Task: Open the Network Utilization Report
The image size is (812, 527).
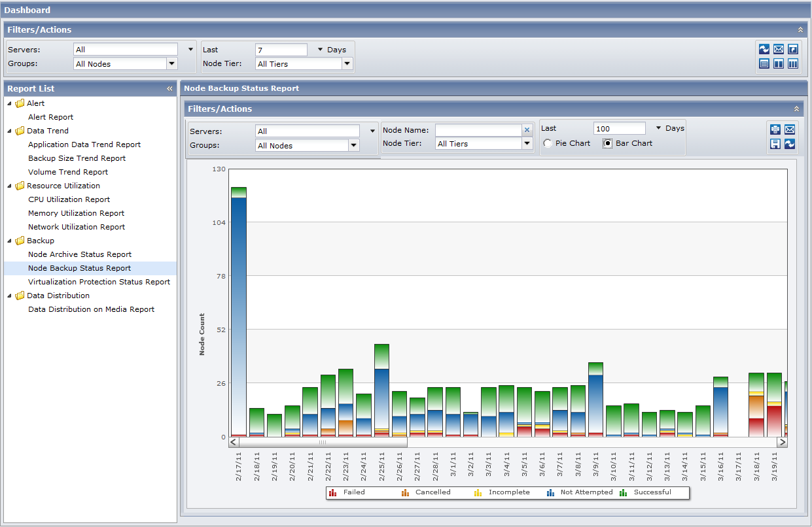Action: [x=77, y=227]
